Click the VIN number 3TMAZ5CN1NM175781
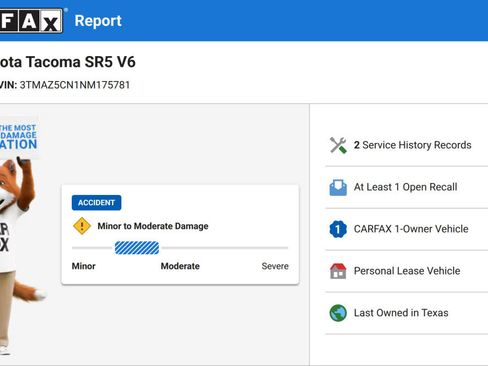This screenshot has height=366, width=488. click(75, 85)
